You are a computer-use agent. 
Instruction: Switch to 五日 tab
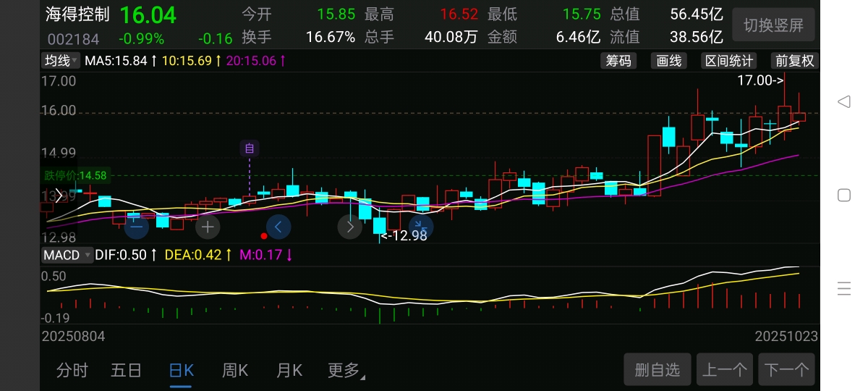click(127, 371)
